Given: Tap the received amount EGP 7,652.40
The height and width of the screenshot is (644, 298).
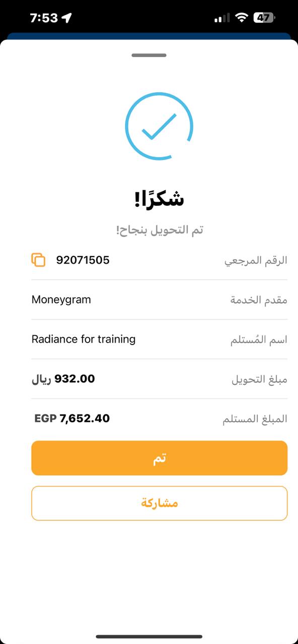Looking at the screenshot, I should click(x=72, y=419).
